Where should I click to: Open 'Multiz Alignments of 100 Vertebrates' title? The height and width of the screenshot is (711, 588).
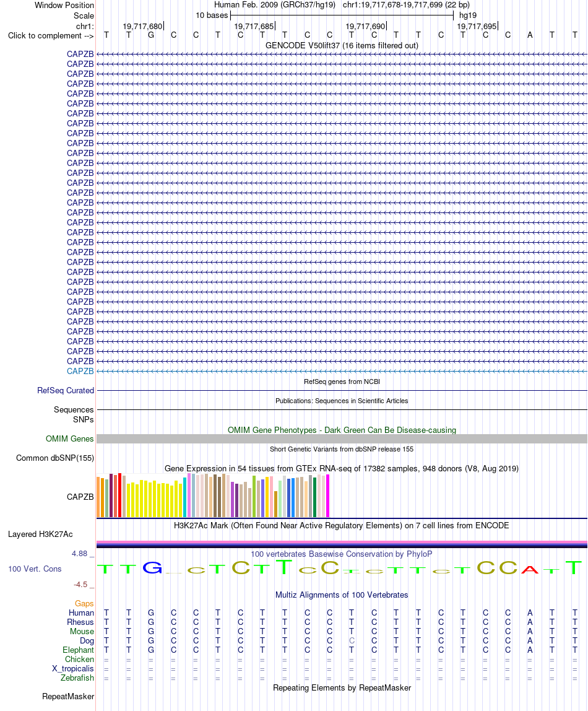point(342,595)
